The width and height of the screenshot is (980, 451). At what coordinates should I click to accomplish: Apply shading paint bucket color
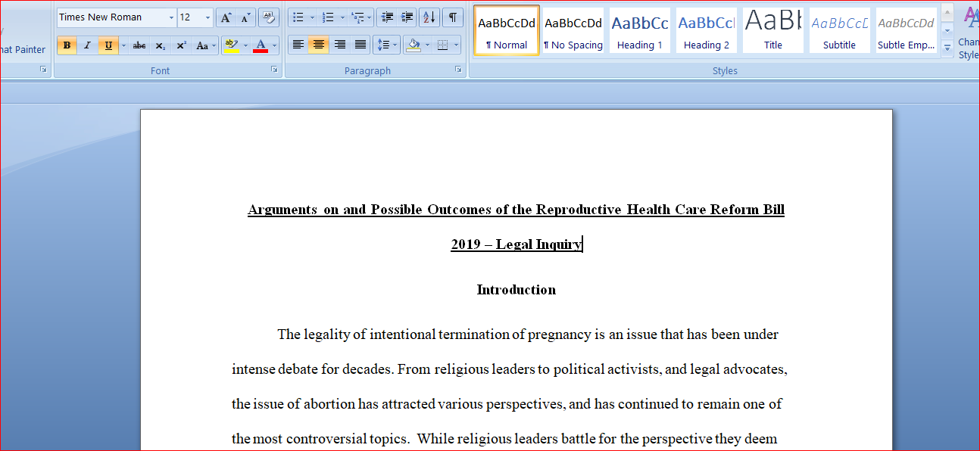pos(414,45)
